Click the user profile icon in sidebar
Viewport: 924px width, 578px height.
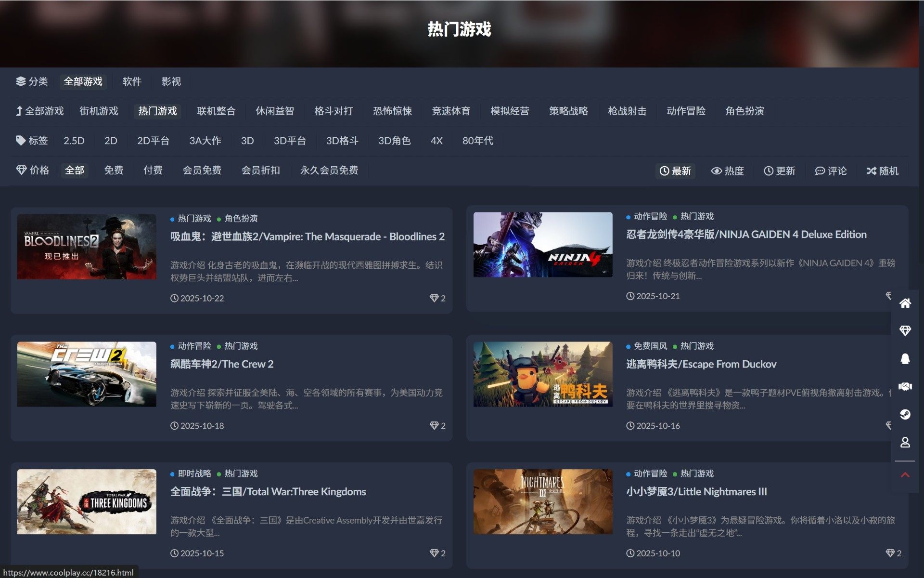(905, 442)
